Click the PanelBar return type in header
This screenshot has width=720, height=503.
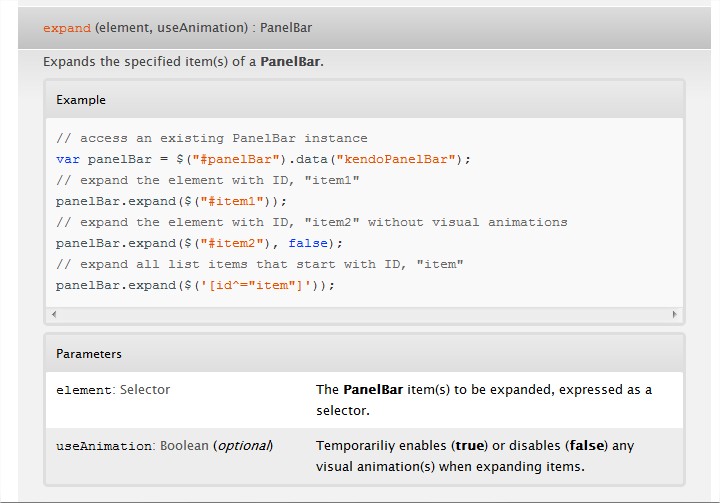[286, 28]
